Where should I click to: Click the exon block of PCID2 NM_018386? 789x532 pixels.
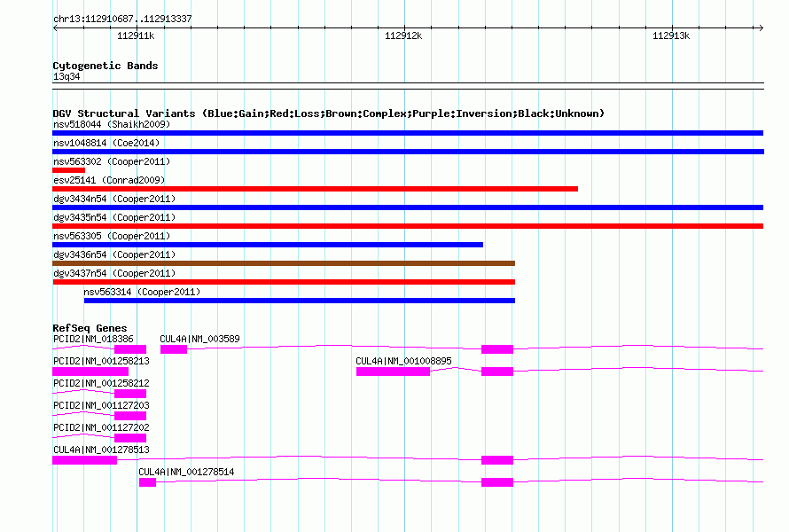(x=130, y=349)
